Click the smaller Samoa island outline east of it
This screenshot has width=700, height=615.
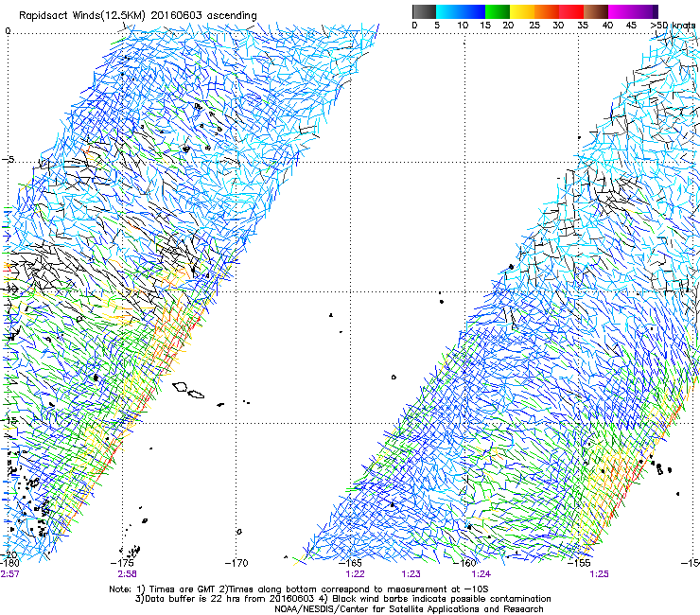(x=196, y=394)
